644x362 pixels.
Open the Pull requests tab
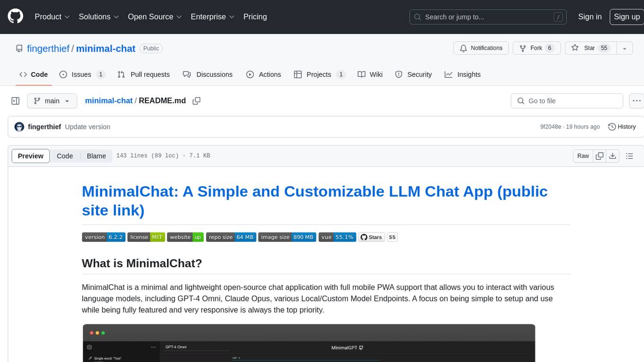click(143, 74)
